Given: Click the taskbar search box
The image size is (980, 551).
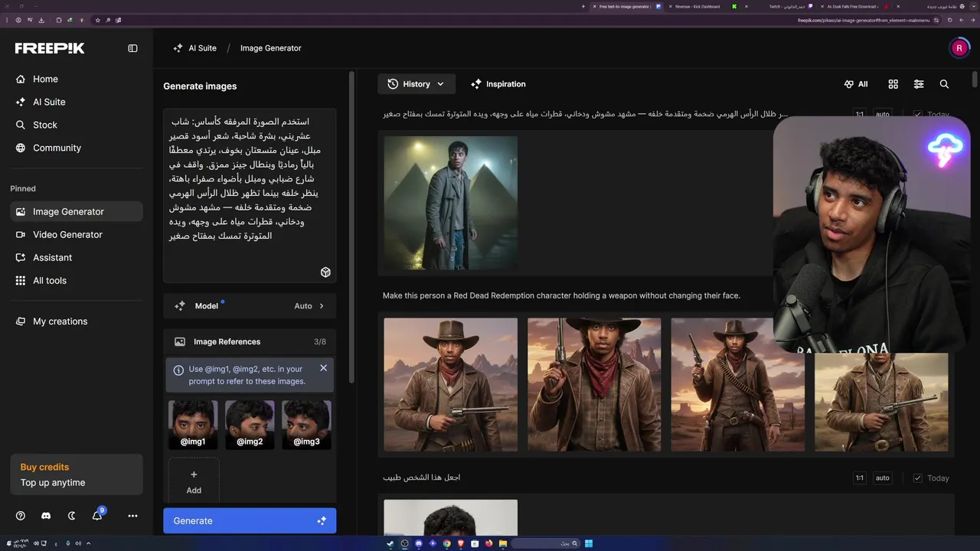Looking at the screenshot, I should 546,543.
